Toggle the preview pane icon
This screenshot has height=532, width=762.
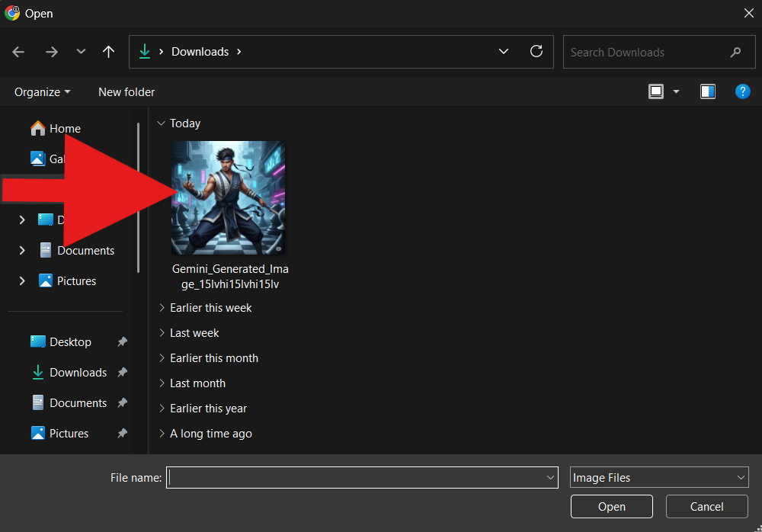708,91
